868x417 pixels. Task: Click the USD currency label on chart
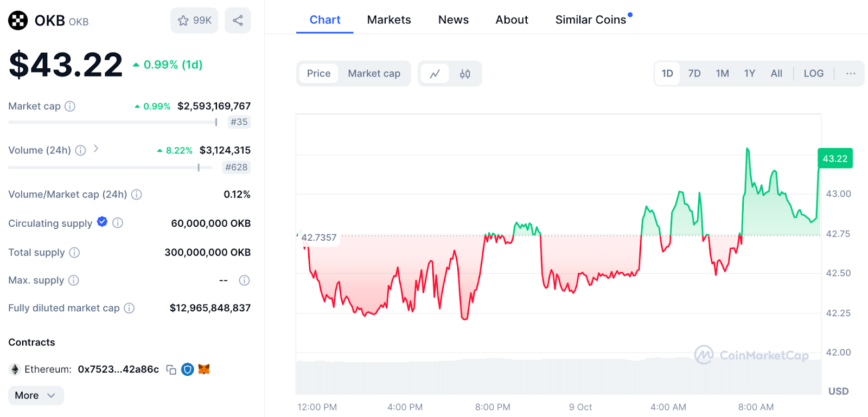coord(838,391)
